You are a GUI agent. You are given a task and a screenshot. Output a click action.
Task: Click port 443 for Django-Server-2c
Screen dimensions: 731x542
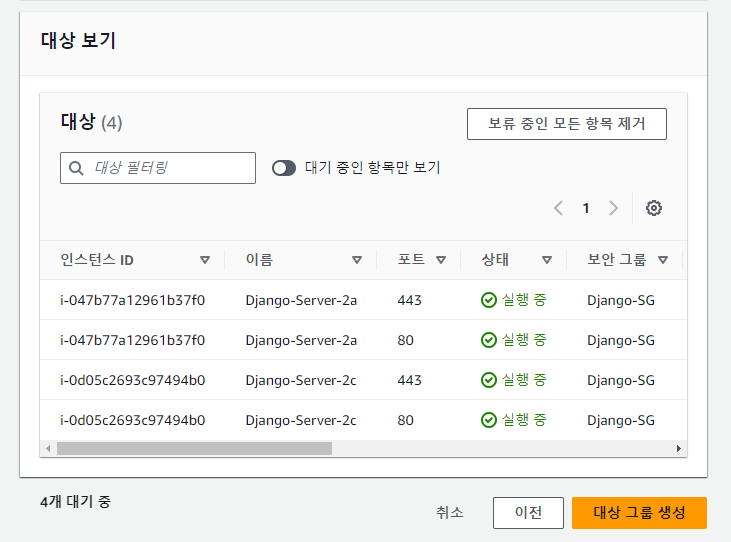tap(409, 380)
